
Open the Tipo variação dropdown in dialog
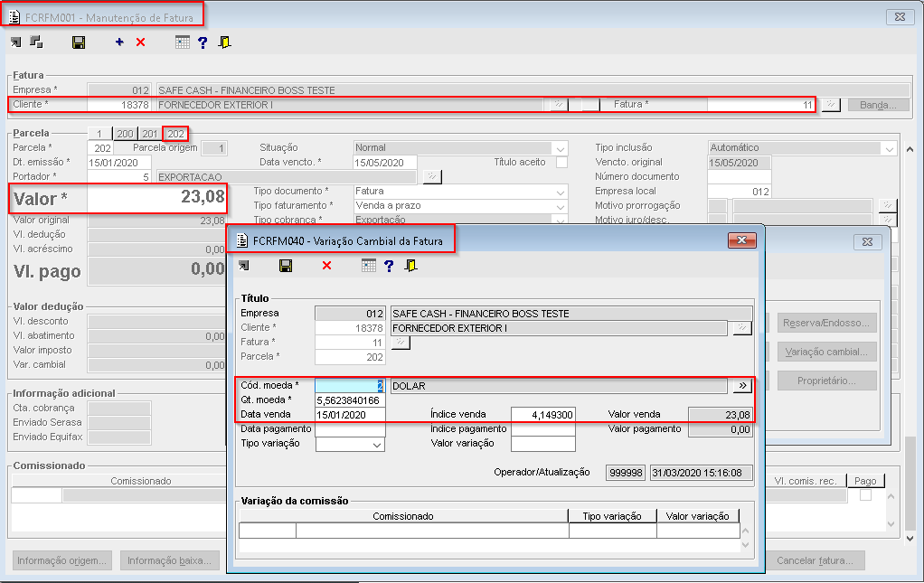[x=377, y=445]
